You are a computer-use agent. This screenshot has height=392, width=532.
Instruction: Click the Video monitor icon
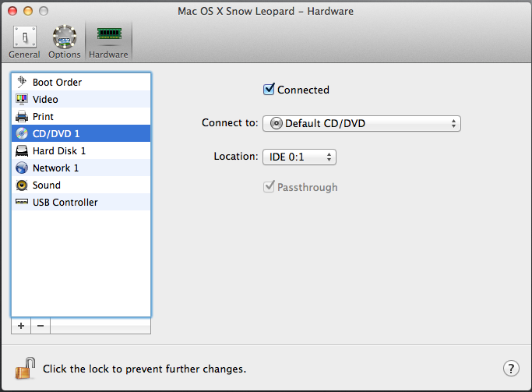pos(22,99)
